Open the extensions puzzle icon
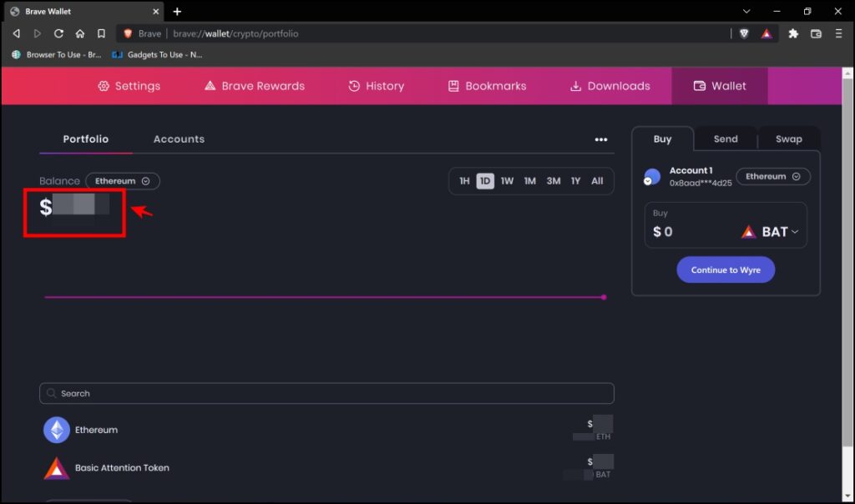The width and height of the screenshot is (855, 504). coord(793,33)
